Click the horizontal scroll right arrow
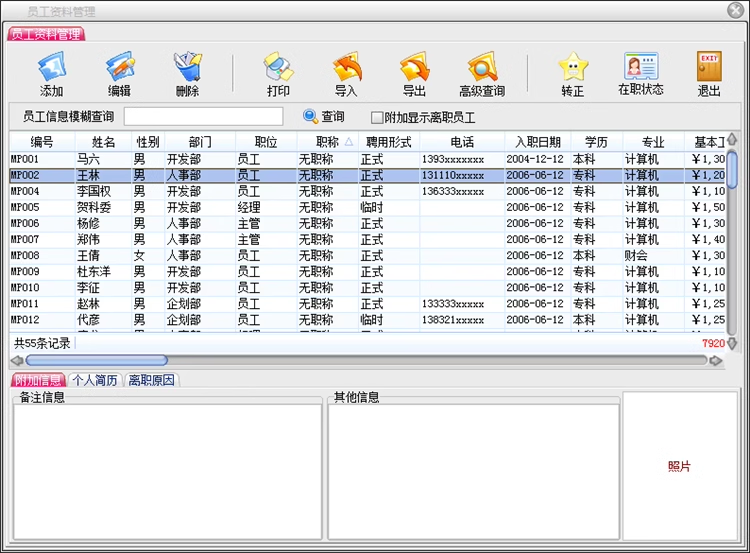The height and width of the screenshot is (553, 750). [716, 361]
